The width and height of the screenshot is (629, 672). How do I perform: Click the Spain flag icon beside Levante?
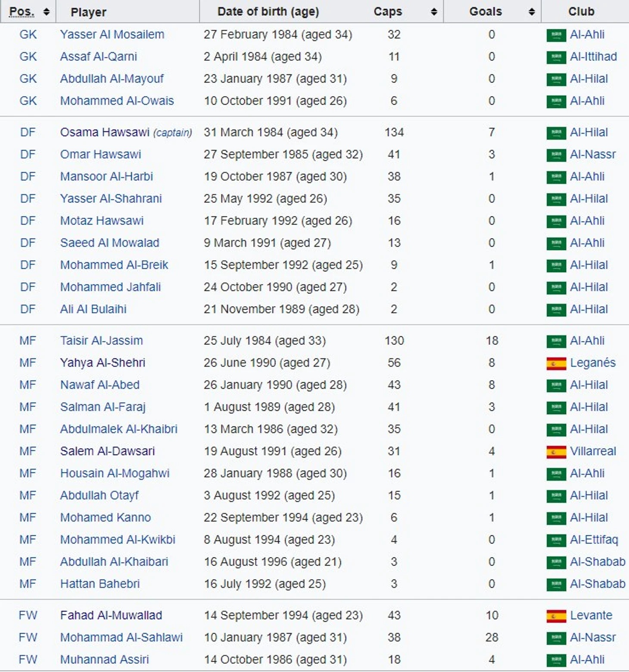(556, 616)
